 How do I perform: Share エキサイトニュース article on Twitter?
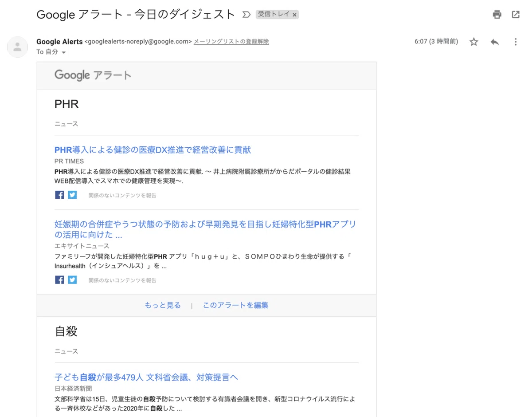point(72,280)
